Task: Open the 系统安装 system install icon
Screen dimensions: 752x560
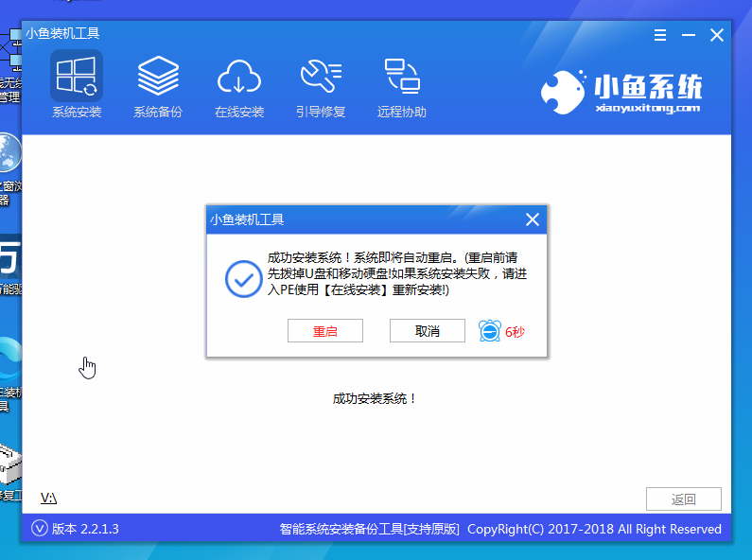Action: pyautogui.click(x=77, y=86)
